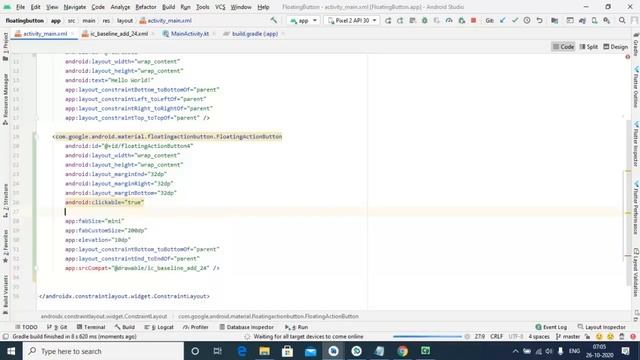The height and width of the screenshot is (360, 640).
Task: Toggle the Resource Manager side panel
Action: click(5, 99)
